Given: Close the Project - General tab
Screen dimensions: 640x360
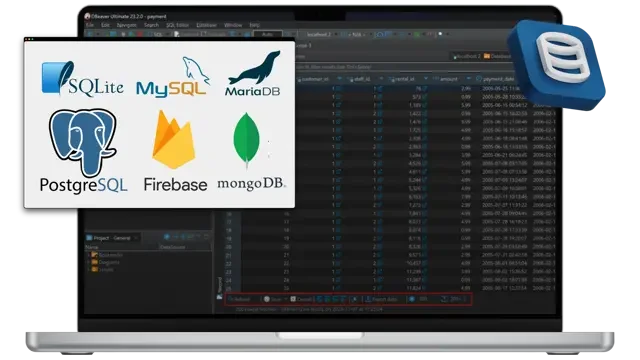Looking at the screenshot, I should click(136, 238).
